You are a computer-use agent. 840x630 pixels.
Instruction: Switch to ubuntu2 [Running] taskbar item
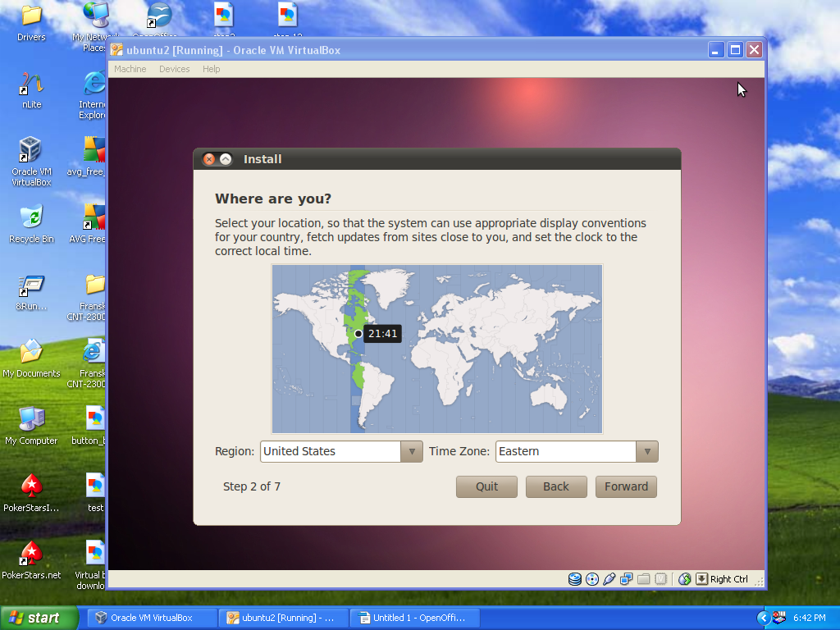[x=283, y=618]
